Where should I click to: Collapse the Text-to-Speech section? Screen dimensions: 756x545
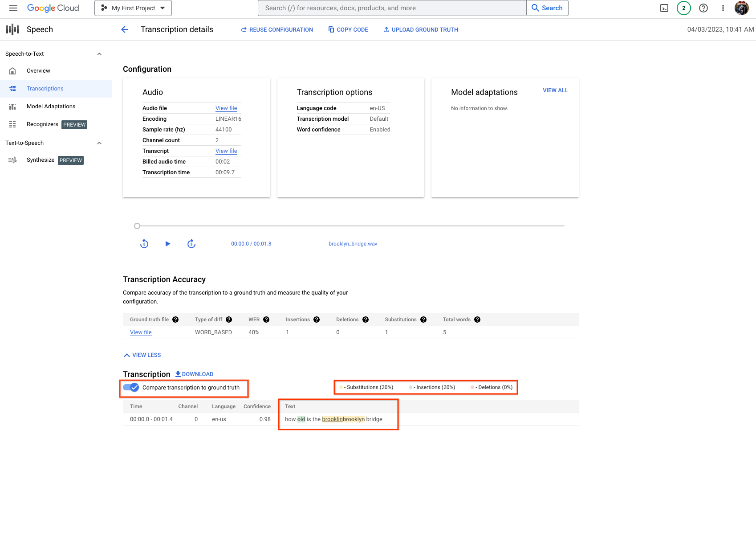coord(99,143)
